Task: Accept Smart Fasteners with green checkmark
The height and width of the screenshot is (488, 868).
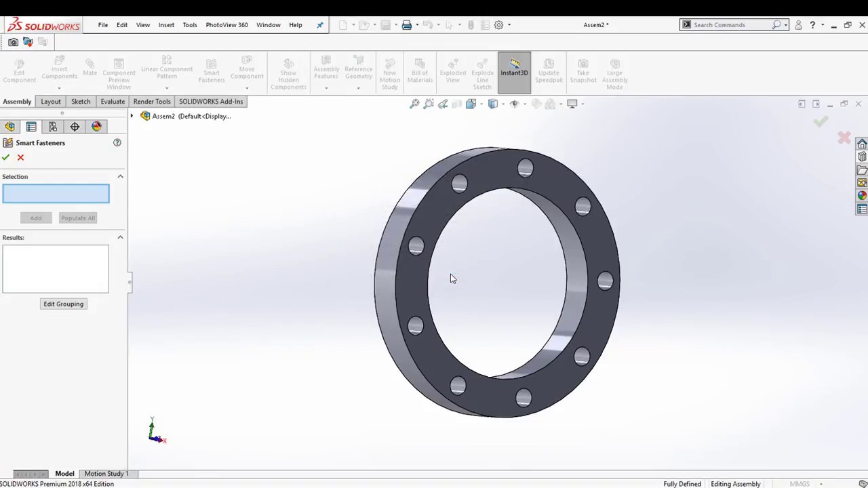Action: pyautogui.click(x=5, y=157)
